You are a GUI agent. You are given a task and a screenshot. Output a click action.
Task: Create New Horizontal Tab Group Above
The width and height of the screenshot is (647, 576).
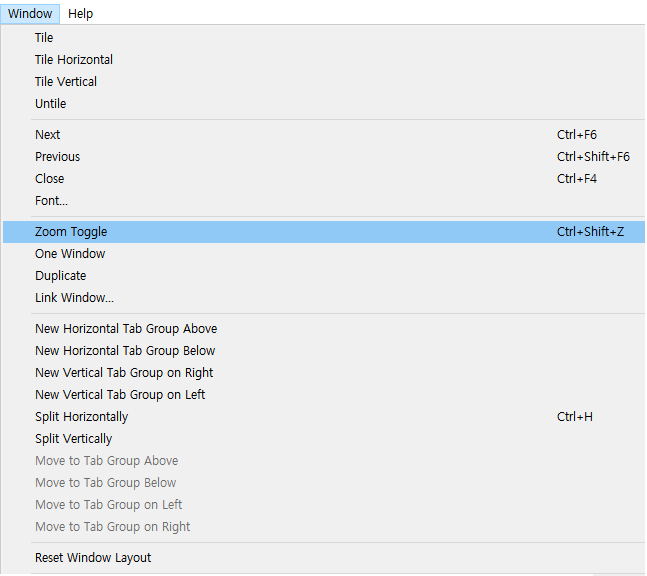click(324, 328)
